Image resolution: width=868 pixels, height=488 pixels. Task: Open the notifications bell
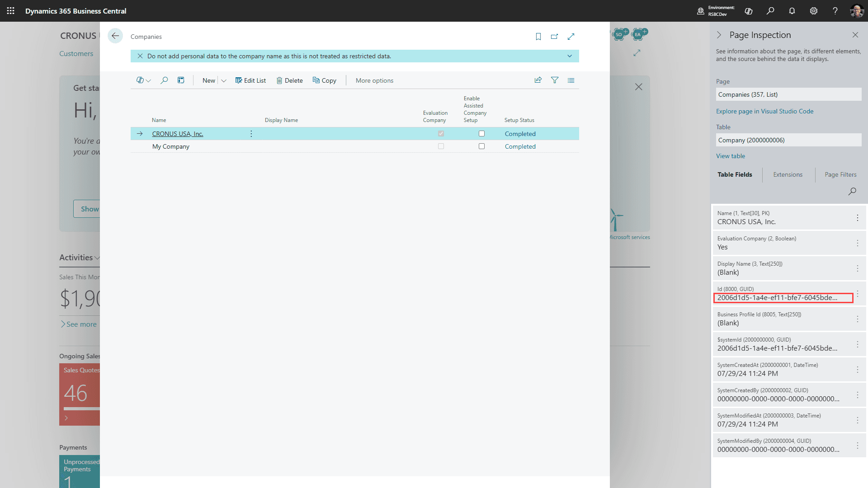pos(792,11)
